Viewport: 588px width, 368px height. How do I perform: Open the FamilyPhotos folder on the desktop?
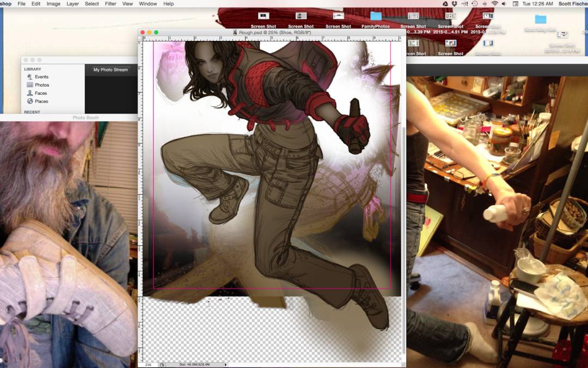(x=376, y=19)
